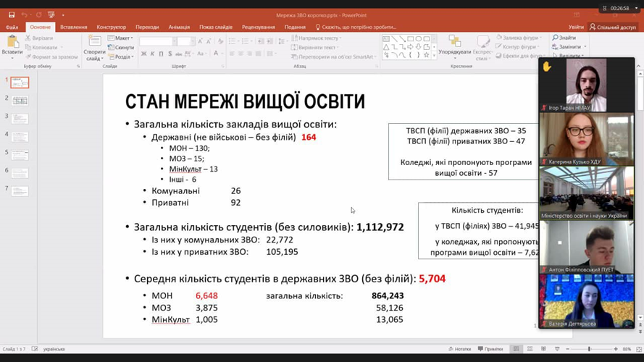The width and height of the screenshot is (644, 362).
Task: Open the character spacing AV dropdown
Action: click(x=188, y=54)
